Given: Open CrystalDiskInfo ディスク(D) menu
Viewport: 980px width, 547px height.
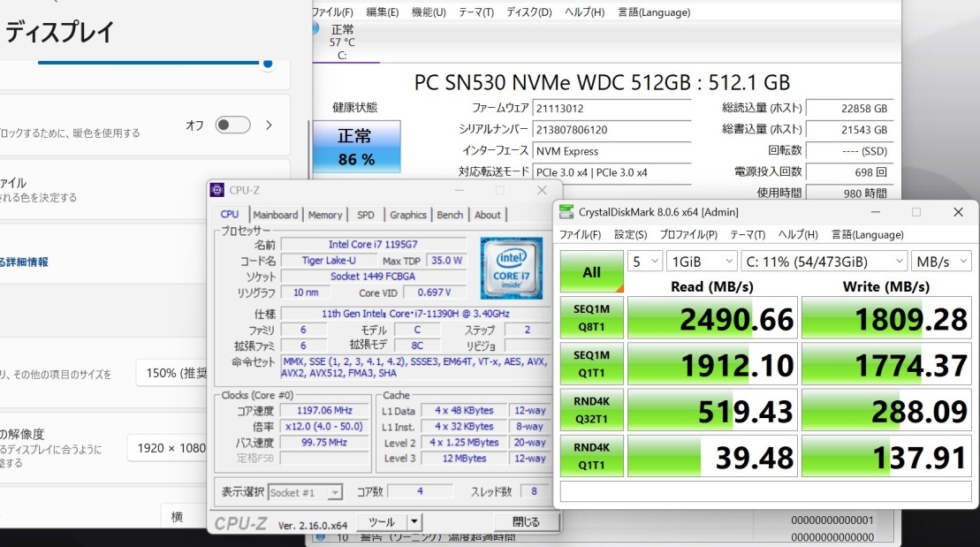Looking at the screenshot, I should [x=528, y=11].
